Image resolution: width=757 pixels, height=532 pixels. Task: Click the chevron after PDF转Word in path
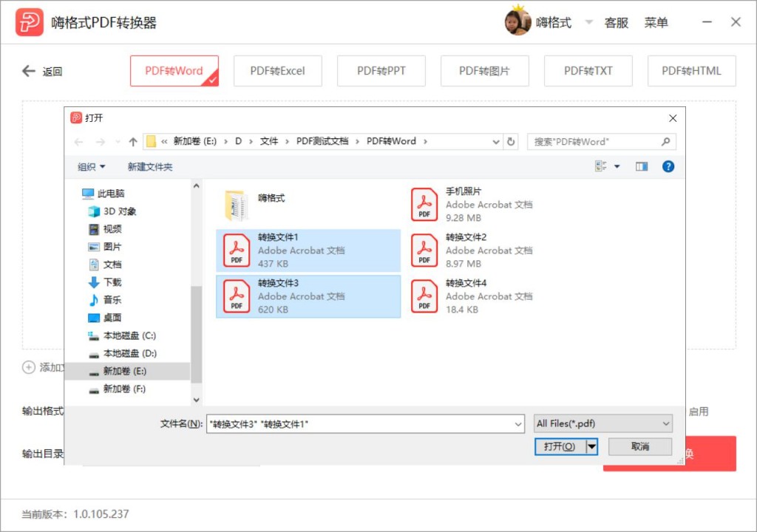pos(425,141)
